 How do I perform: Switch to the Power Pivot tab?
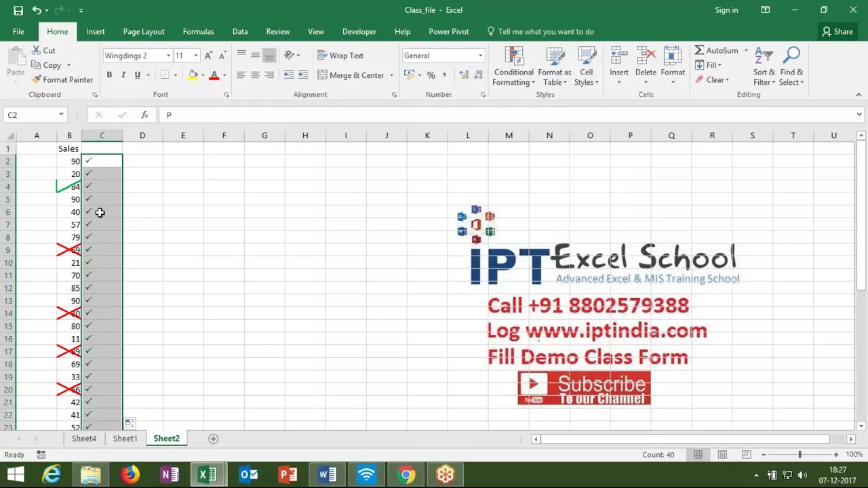pos(449,31)
